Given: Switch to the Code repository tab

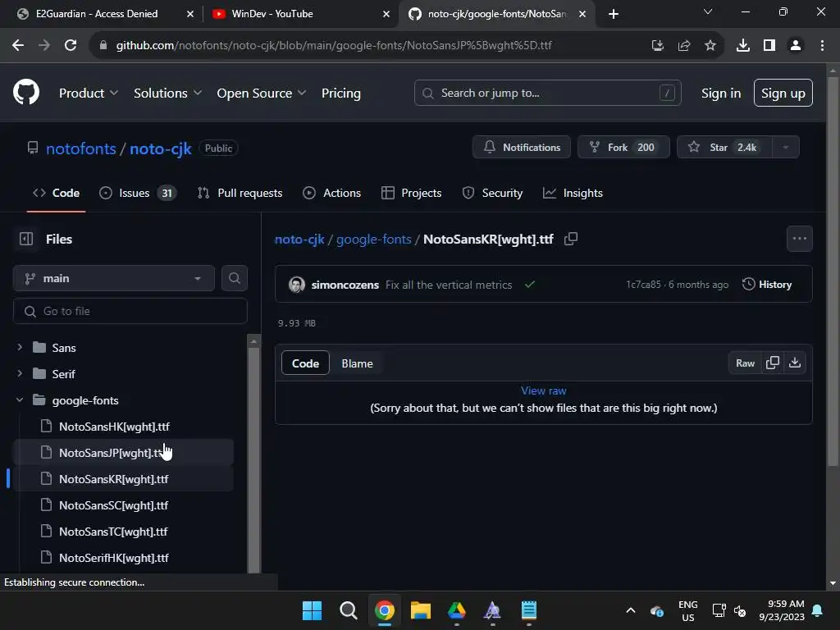Looking at the screenshot, I should click(57, 193).
